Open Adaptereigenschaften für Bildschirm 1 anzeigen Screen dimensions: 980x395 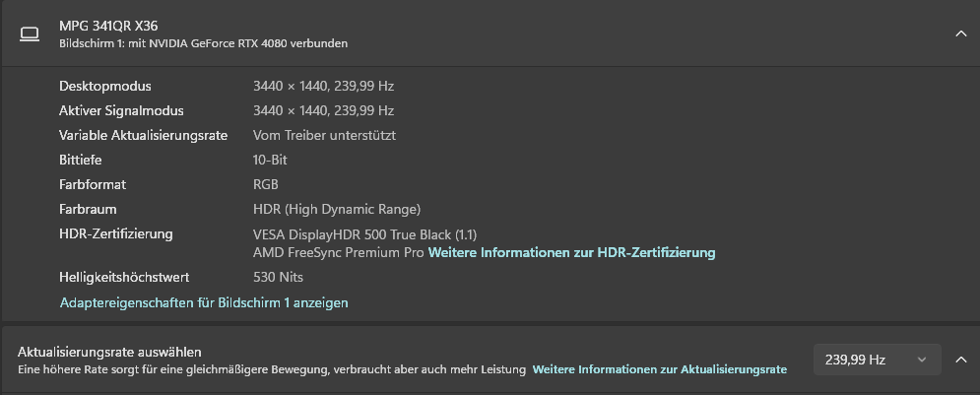(204, 302)
